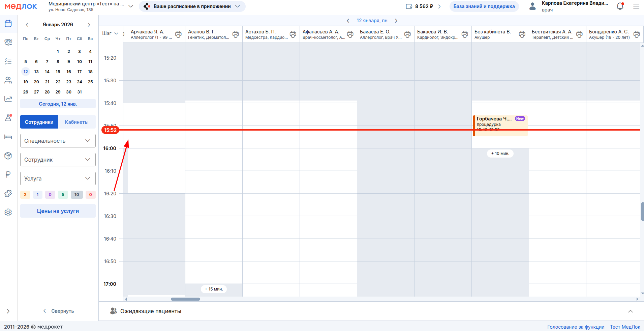
Task: Click the notification bell icon
Action: click(x=620, y=6)
